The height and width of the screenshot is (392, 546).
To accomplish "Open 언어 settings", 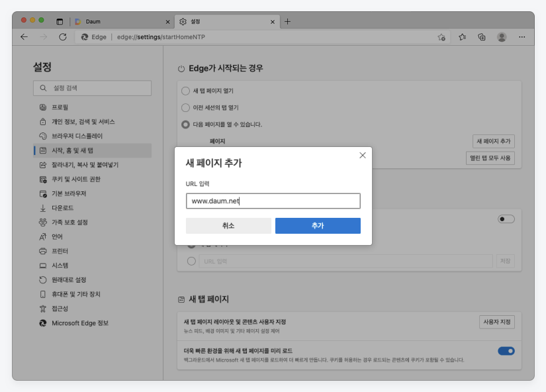I will pyautogui.click(x=92, y=236).
